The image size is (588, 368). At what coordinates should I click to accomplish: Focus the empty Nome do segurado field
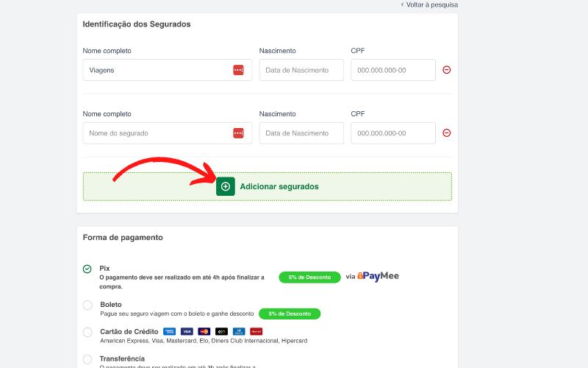(168, 133)
